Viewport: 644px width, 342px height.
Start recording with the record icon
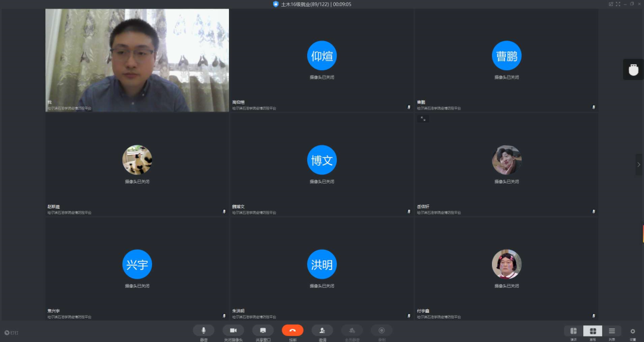382,330
